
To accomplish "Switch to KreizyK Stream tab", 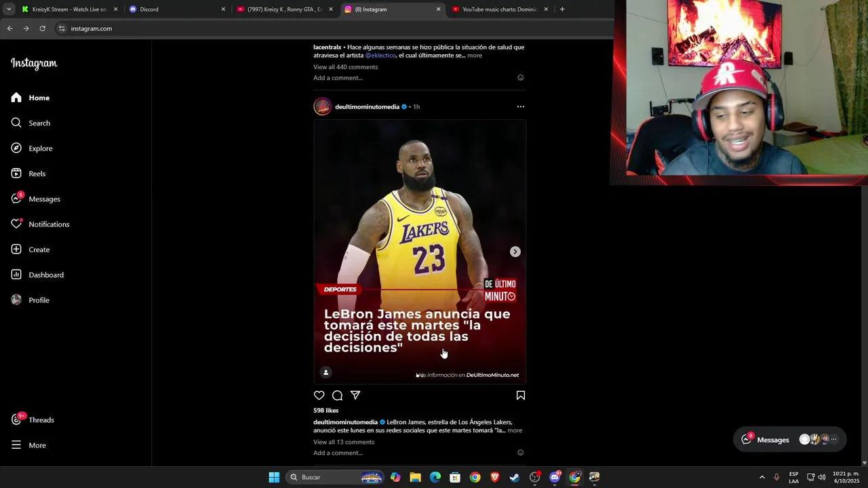I will click(69, 9).
